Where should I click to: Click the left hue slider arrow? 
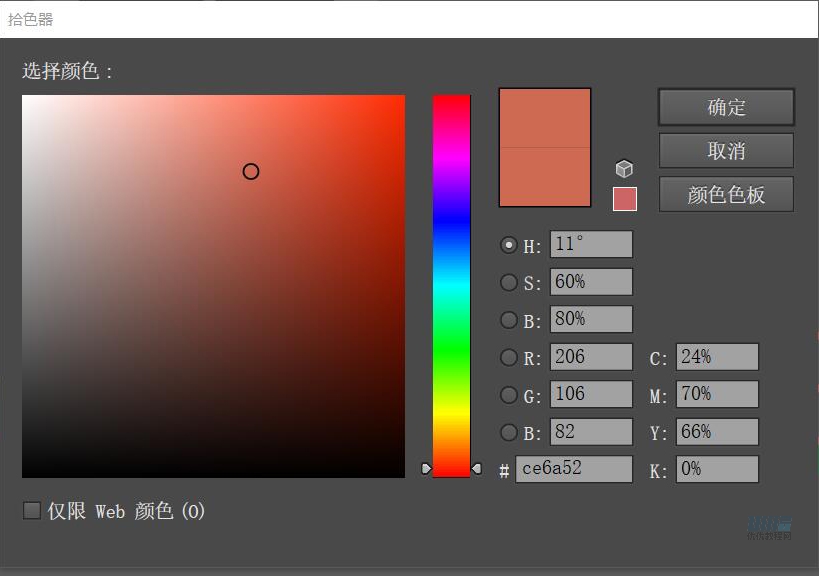pyautogui.click(x=426, y=468)
